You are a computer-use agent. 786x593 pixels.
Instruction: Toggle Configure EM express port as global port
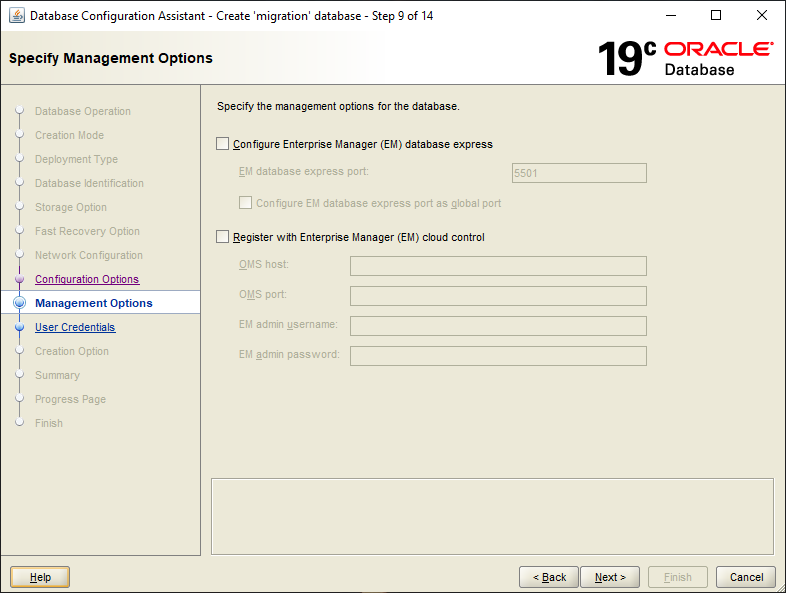(x=245, y=203)
